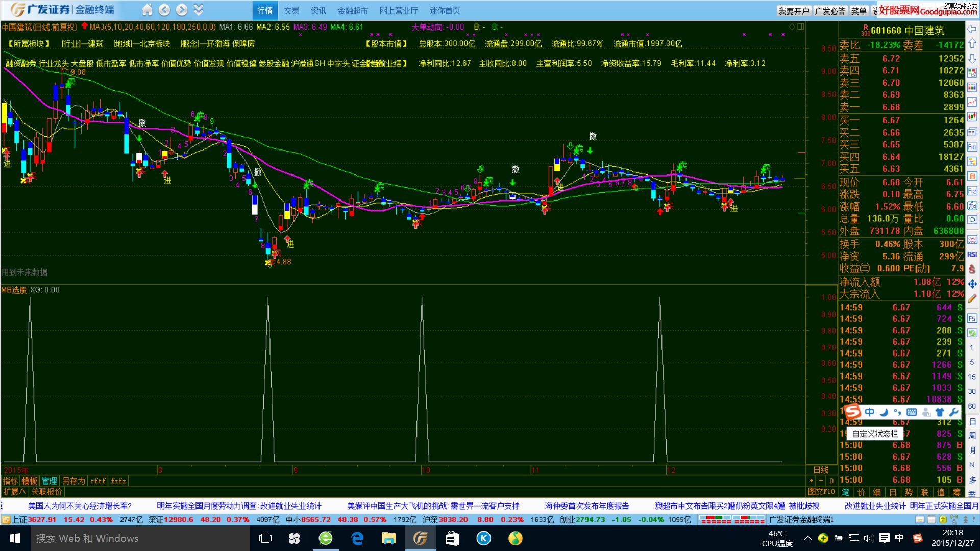The width and height of the screenshot is (980, 551).
Task: Open the red line time-share chart icon
Action: pos(972,103)
